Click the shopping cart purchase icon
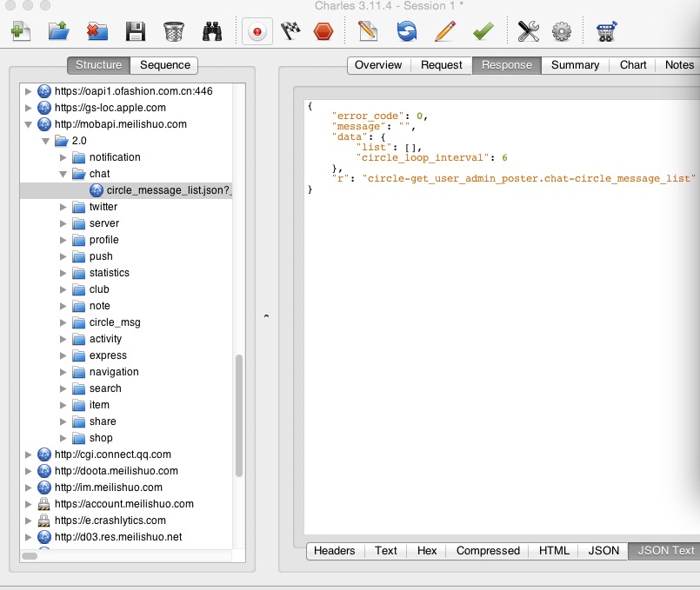Viewport: 700px width, 590px height. [606, 31]
